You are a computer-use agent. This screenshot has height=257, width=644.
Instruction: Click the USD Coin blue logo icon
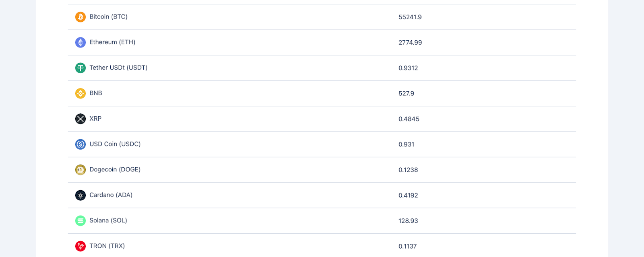(80, 144)
